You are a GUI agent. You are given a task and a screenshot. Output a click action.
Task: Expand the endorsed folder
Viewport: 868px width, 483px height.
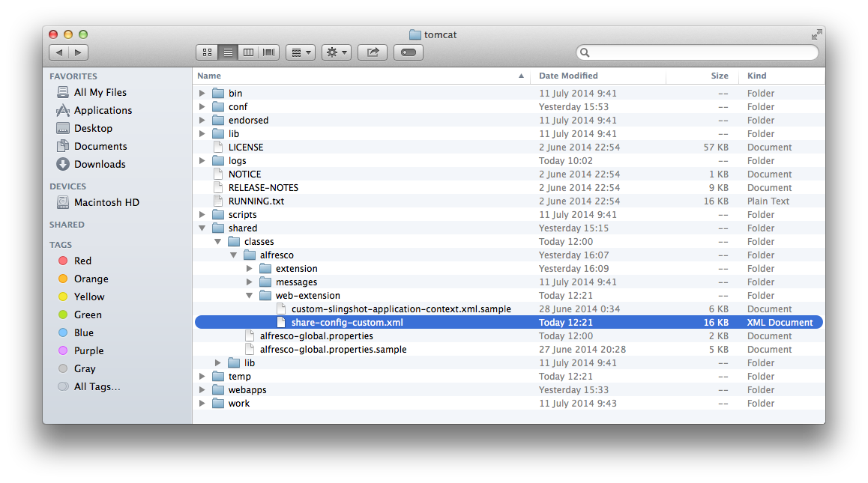point(202,120)
